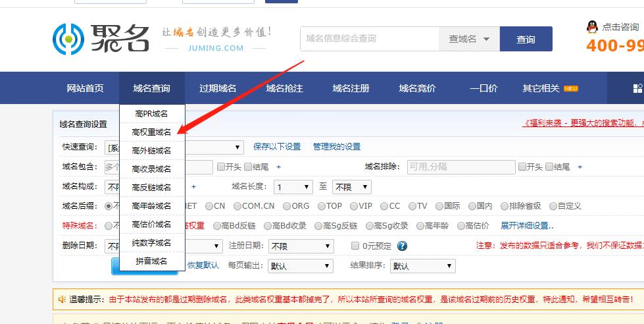Screen dimensions: 644x324
Task: Click the 保存以下设置 link
Action: [277, 147]
